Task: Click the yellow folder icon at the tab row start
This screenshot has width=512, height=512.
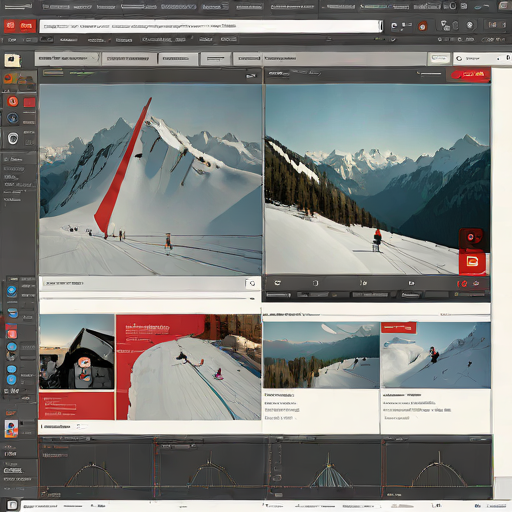Action: coord(12,60)
